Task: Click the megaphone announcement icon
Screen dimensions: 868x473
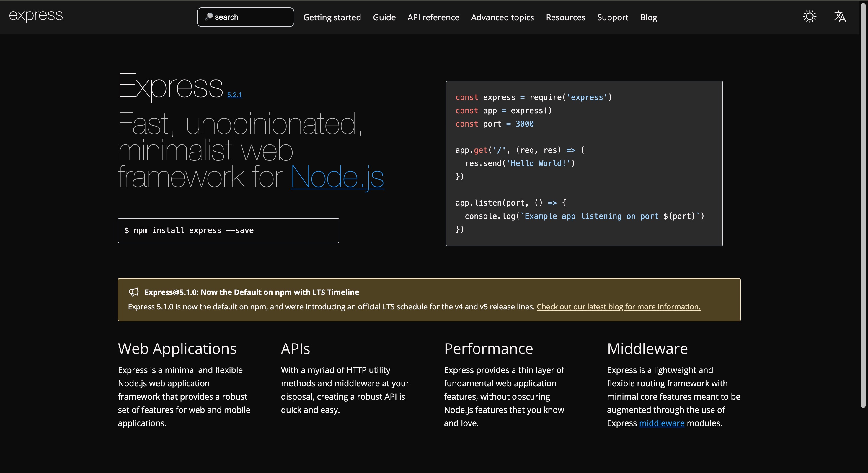Action: point(134,292)
